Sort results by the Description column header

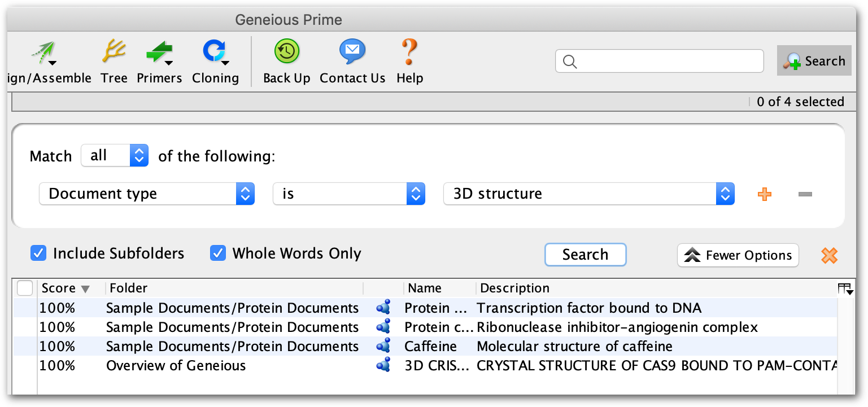click(515, 288)
